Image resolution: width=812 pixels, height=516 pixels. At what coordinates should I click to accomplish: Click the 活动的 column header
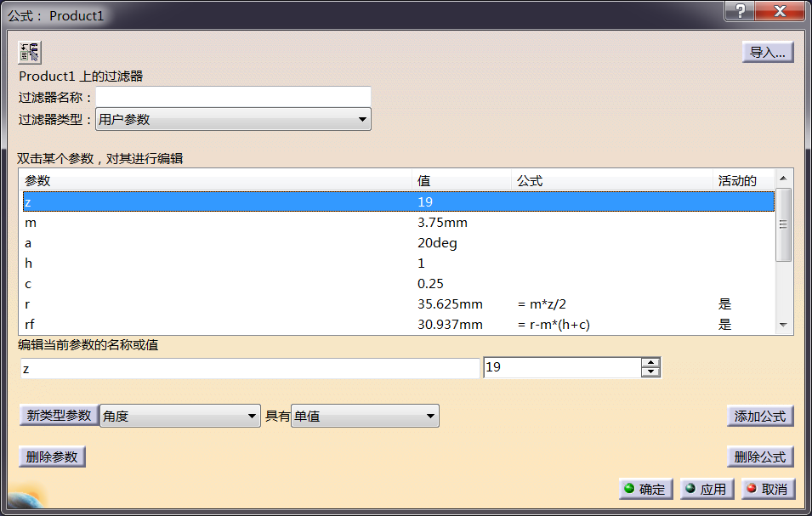point(744,180)
